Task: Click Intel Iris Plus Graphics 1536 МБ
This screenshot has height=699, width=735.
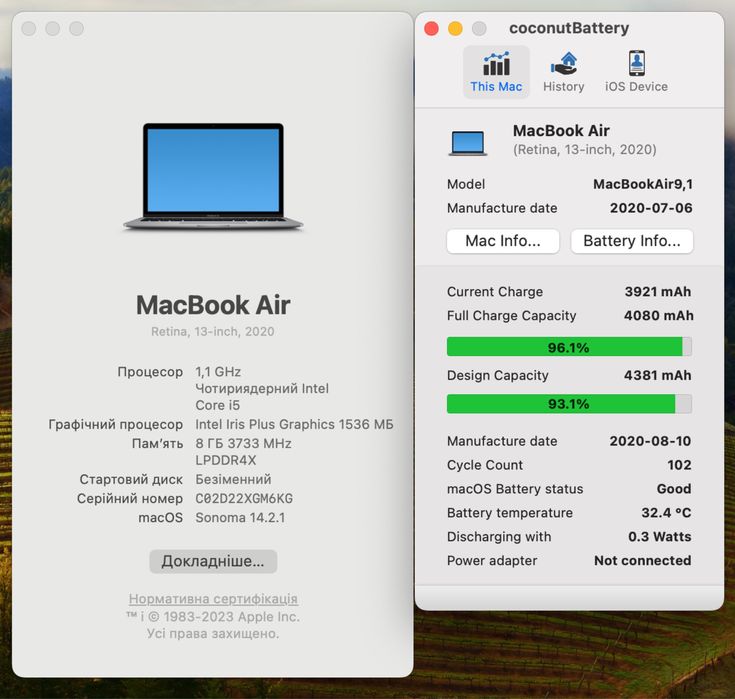Action: coord(294,424)
